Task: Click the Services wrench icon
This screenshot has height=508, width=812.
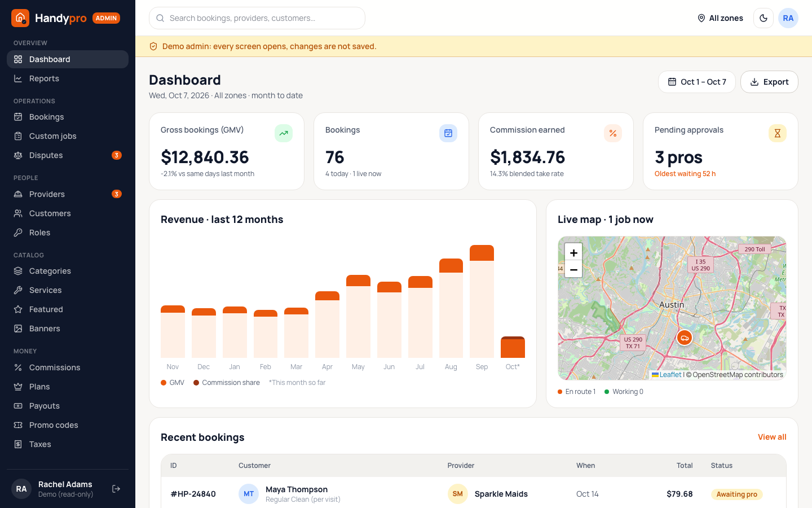Action: [x=18, y=290]
